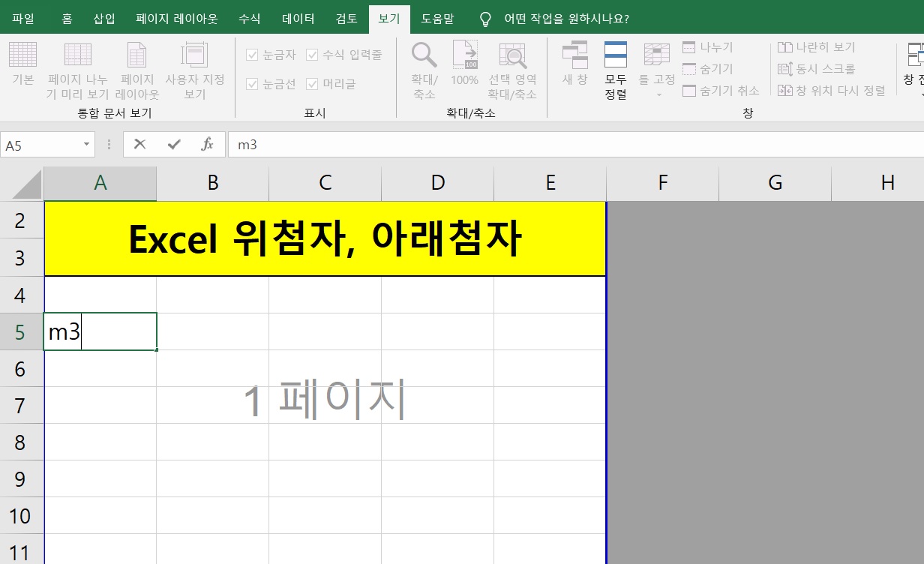Split the window (나누기)
The image size is (924, 564).
pos(708,46)
